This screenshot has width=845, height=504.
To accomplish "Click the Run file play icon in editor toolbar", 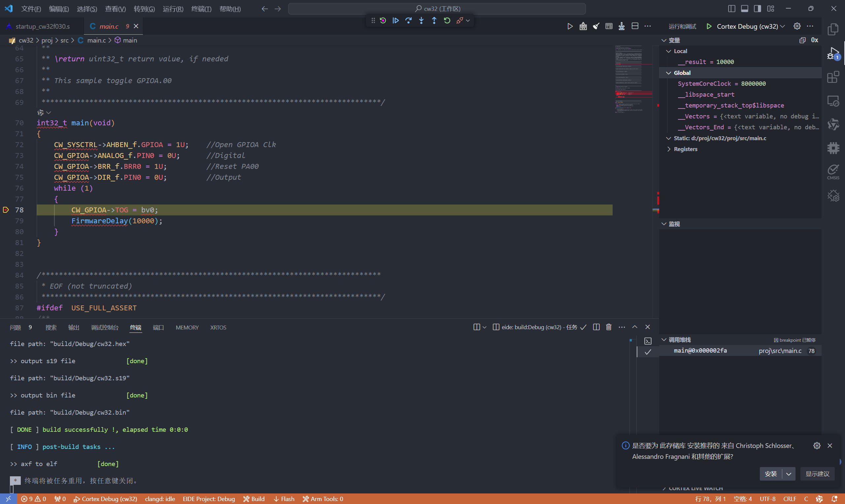I will (x=570, y=26).
